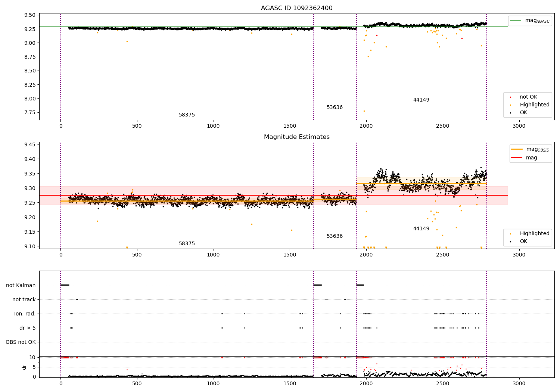Screen dimensions: 560x392
Task: Click the 'Ion. rad.' row label
Action: 25,314
